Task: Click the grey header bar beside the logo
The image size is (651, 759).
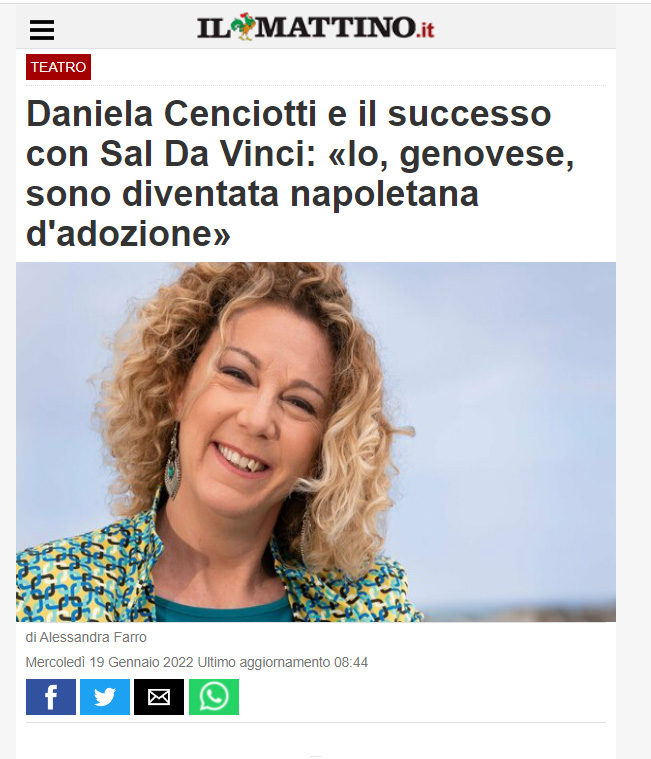Action: 523,27
